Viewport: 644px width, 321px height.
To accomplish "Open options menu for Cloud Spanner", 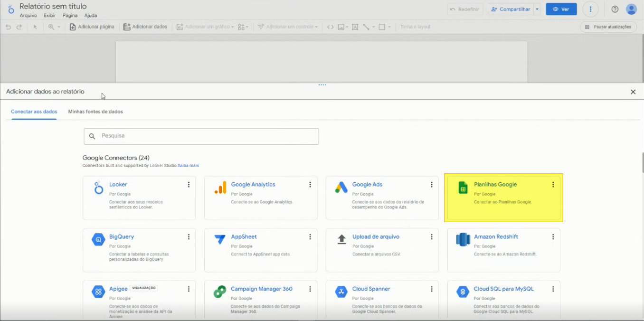I will (x=432, y=289).
